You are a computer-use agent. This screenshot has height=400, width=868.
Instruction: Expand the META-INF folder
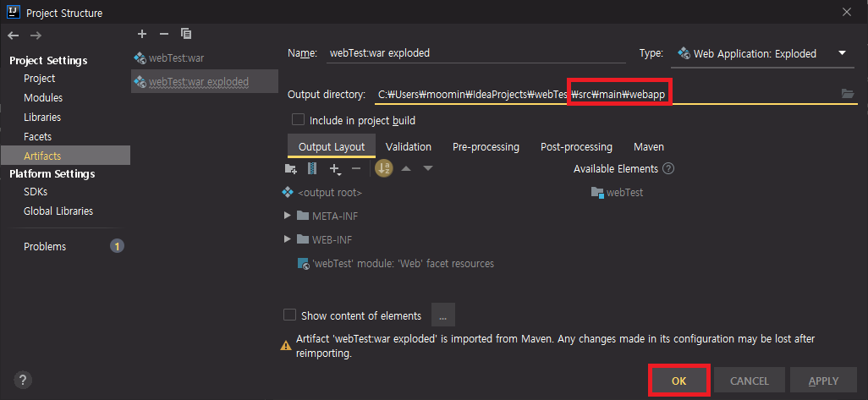[287, 215]
